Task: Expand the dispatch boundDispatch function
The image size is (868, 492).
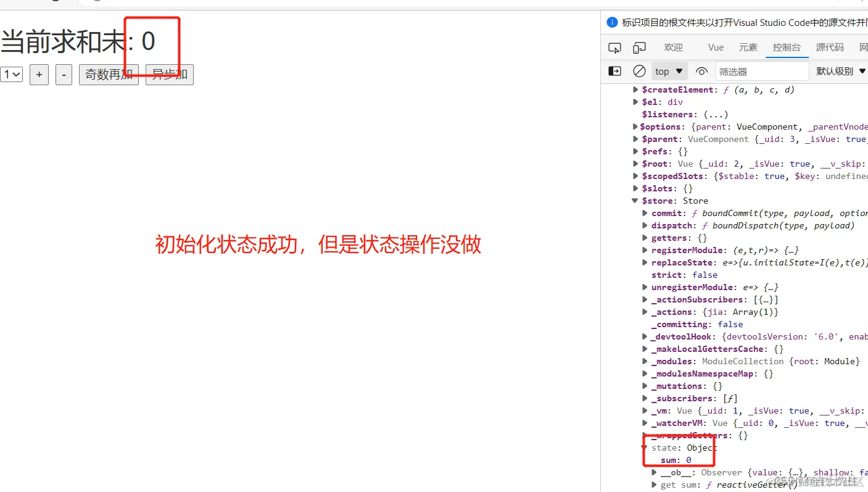Action: [645, 225]
